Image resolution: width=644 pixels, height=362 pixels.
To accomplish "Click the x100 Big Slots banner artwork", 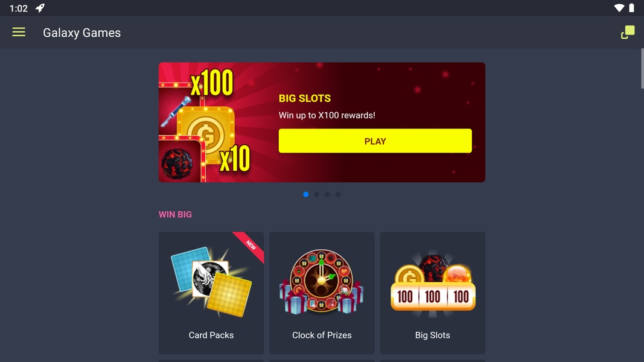I will (x=205, y=122).
